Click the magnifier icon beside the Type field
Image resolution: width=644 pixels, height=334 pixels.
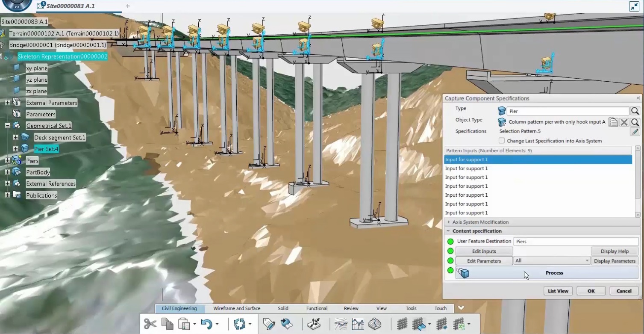point(635,111)
